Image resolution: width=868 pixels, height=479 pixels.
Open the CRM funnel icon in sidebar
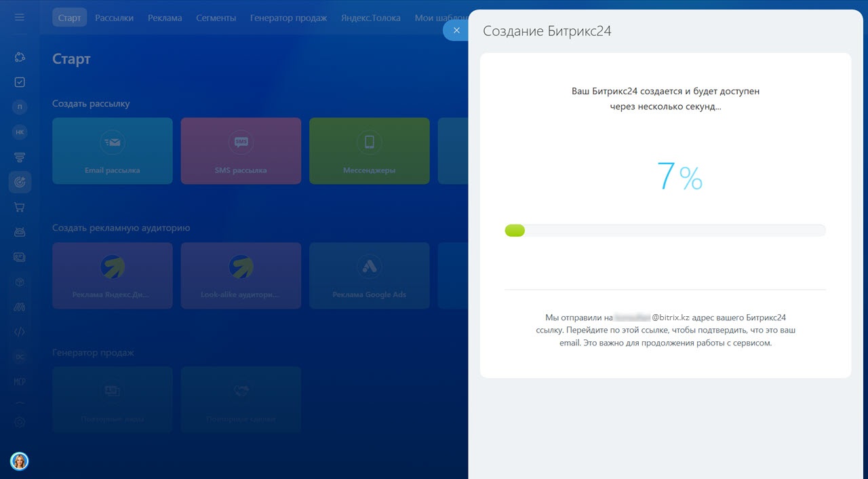click(20, 157)
